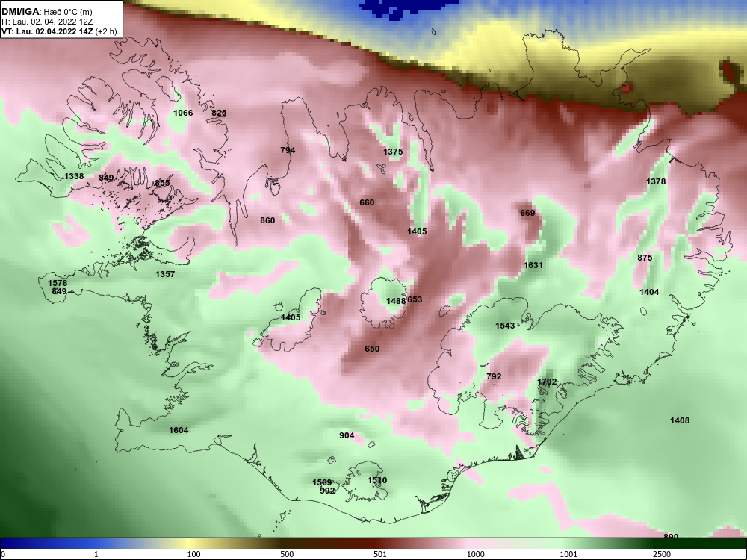
Task: Click the 1404 label
Action: tap(649, 292)
